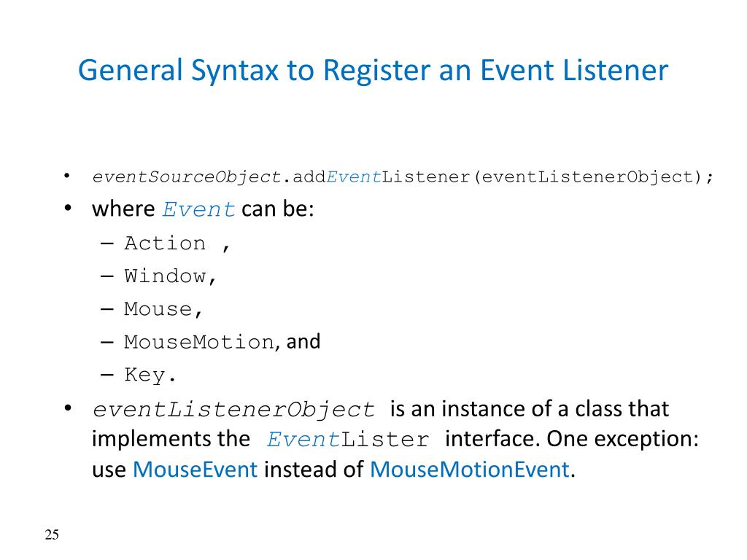Click the 'EventLister' code text

348,440
